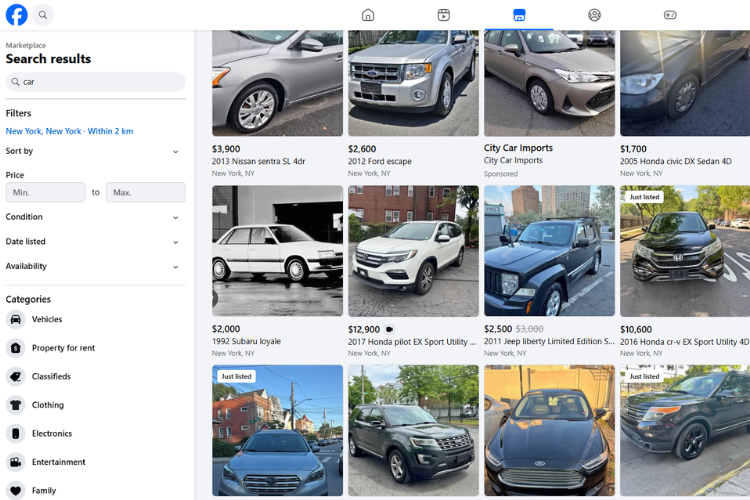Select the Electronics category label

[52, 433]
